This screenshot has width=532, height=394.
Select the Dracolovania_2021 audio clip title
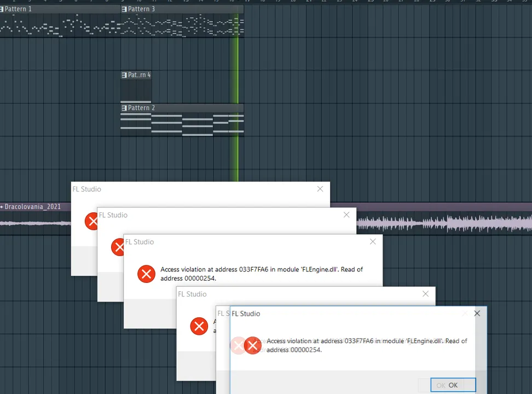[33, 207]
